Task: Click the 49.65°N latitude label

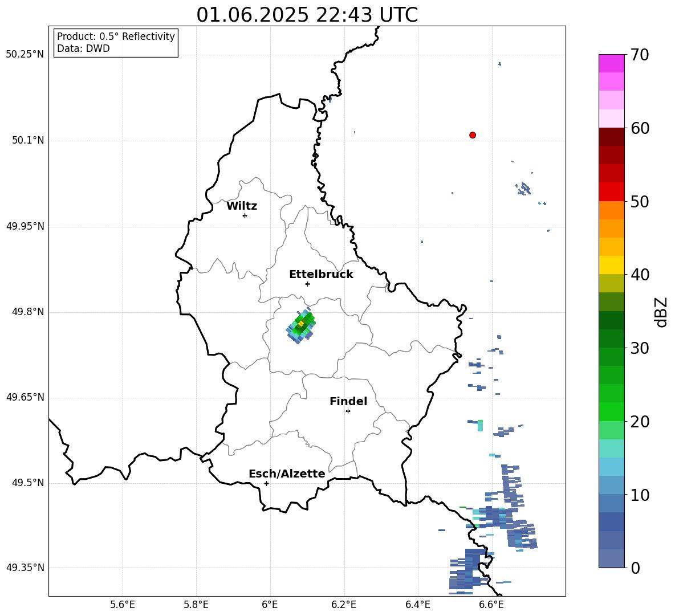Action: pyautogui.click(x=25, y=397)
